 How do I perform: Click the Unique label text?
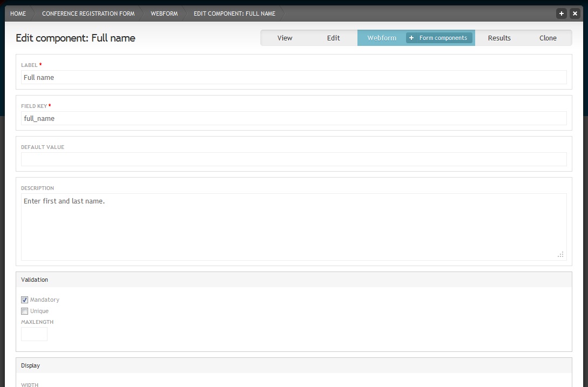point(39,311)
